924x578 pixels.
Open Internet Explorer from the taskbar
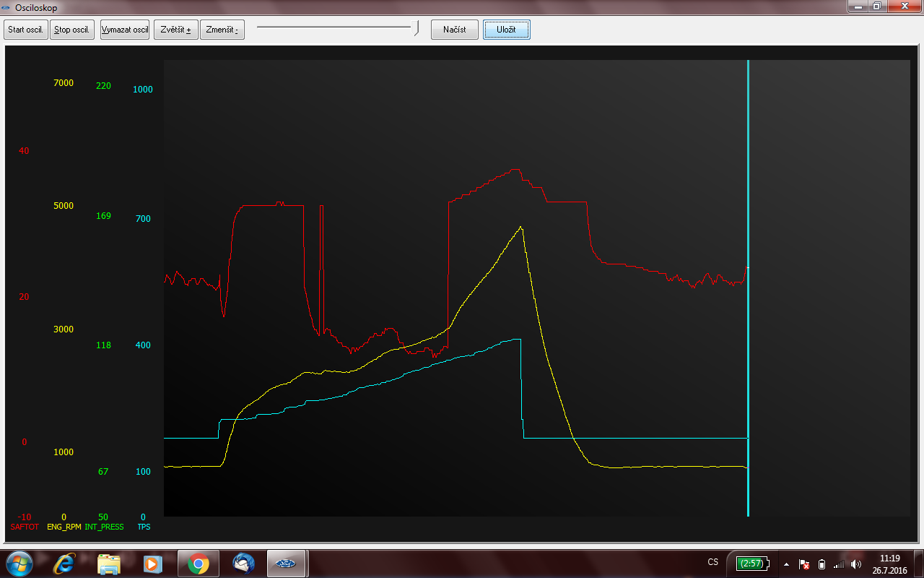click(x=66, y=563)
